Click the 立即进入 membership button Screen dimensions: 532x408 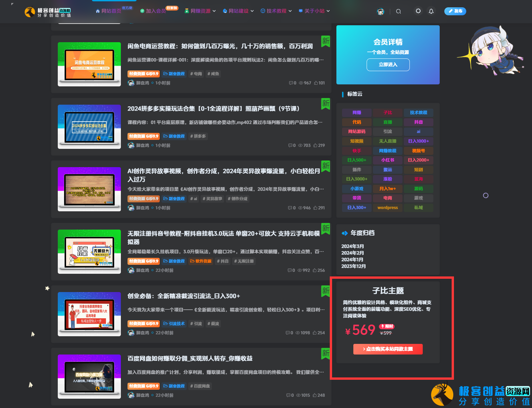(388, 65)
